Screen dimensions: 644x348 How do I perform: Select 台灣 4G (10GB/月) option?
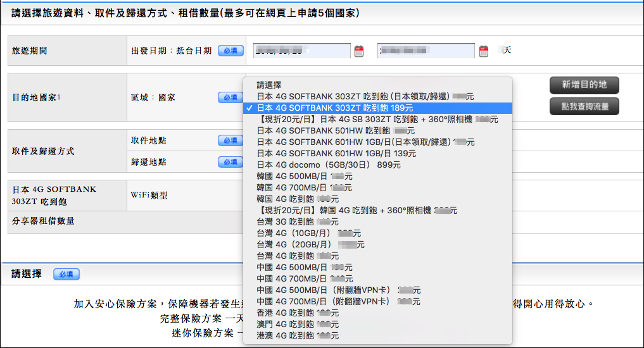[378, 233]
